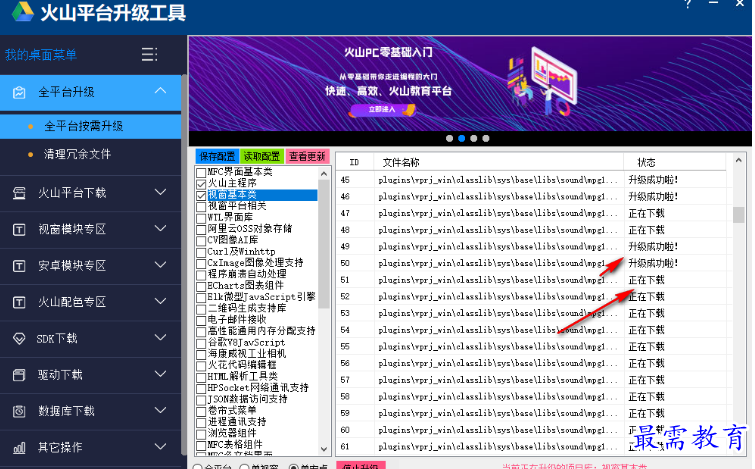This screenshot has width=755, height=469.
Task: Uncheck the 视窗基本类 checkbox
Action: (201, 195)
